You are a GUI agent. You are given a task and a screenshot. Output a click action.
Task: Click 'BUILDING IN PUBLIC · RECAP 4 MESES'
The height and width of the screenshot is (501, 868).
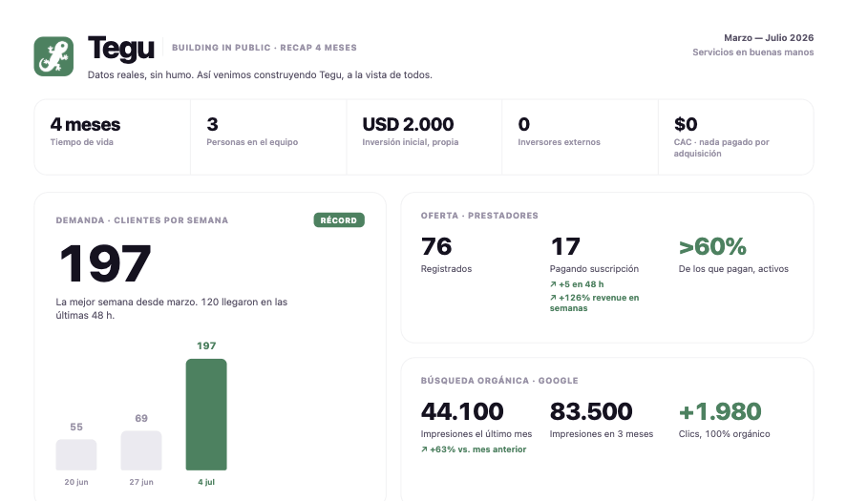[x=265, y=48]
